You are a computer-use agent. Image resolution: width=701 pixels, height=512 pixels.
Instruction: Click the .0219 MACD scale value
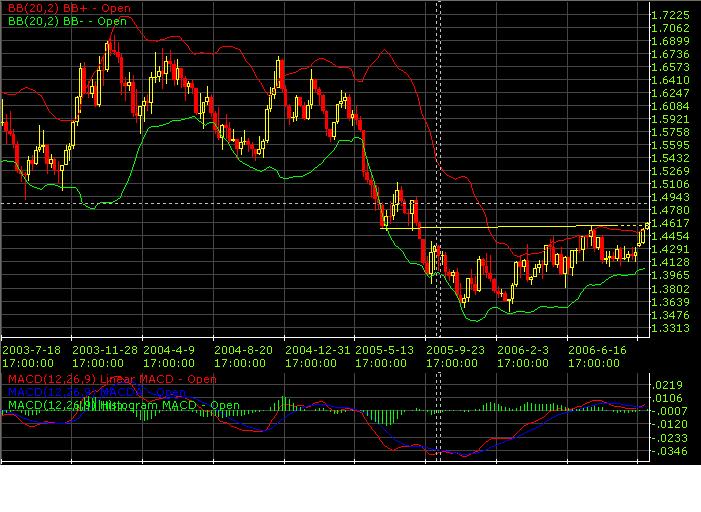pos(667,385)
